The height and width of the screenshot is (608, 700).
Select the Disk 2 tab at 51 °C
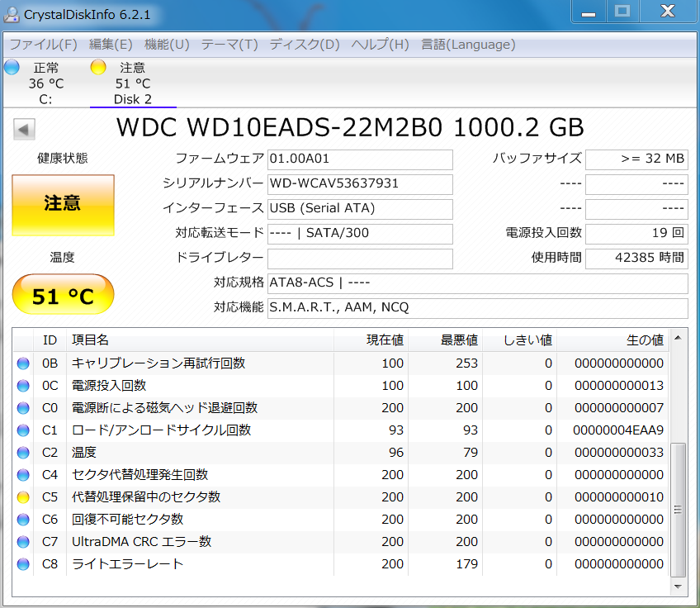coord(133,83)
